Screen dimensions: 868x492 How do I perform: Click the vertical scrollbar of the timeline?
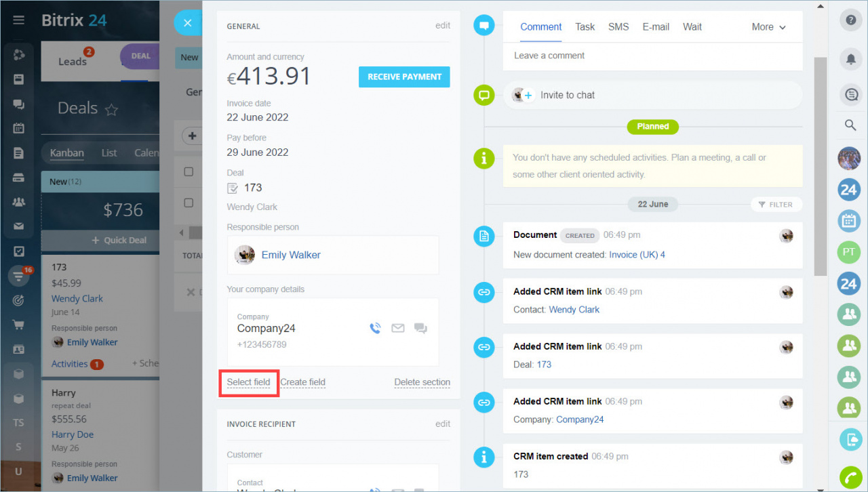(x=820, y=166)
